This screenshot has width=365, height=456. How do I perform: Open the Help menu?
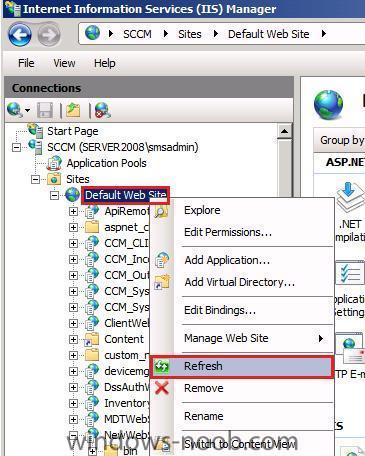[x=105, y=63]
